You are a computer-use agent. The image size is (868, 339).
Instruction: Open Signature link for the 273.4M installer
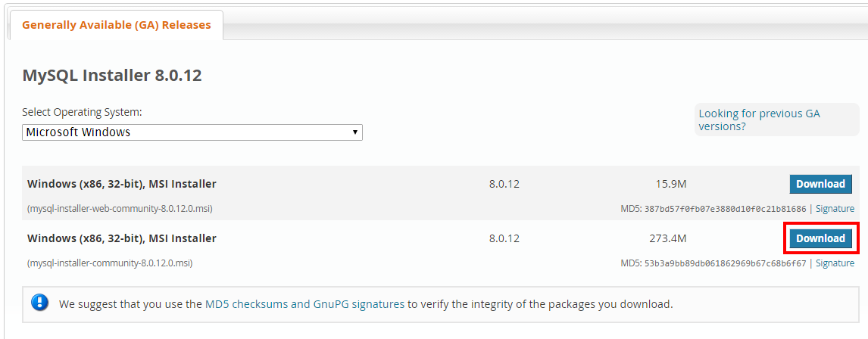(835, 263)
